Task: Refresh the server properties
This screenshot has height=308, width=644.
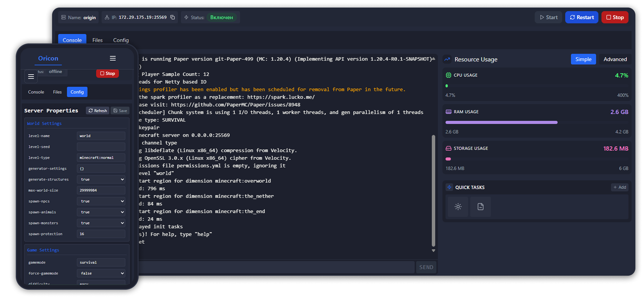Action: 98,111
